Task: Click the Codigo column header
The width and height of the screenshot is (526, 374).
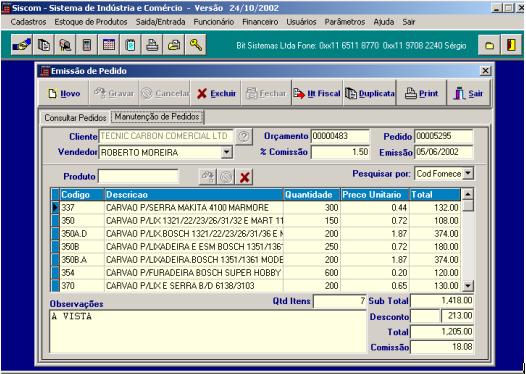Action: click(82, 195)
